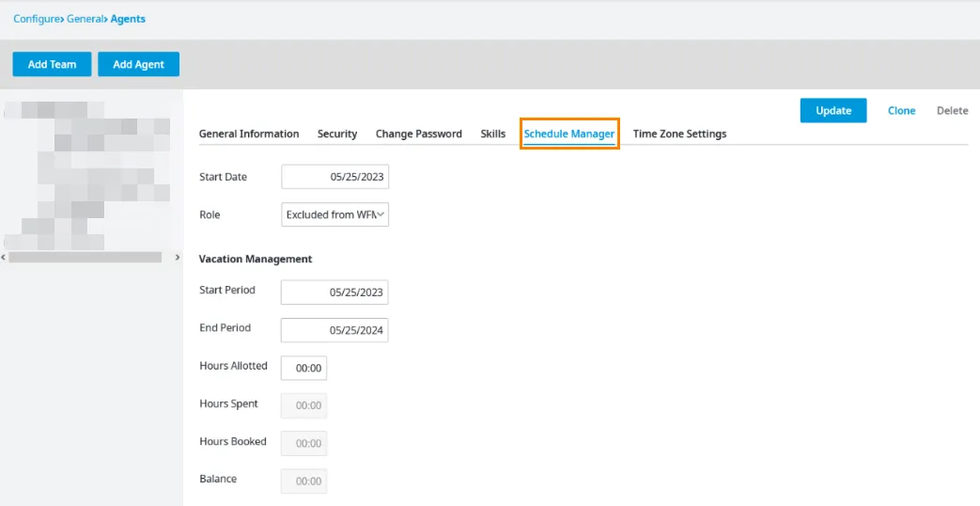Select the Schedule Manager tab
The image size is (980, 506).
coord(569,134)
